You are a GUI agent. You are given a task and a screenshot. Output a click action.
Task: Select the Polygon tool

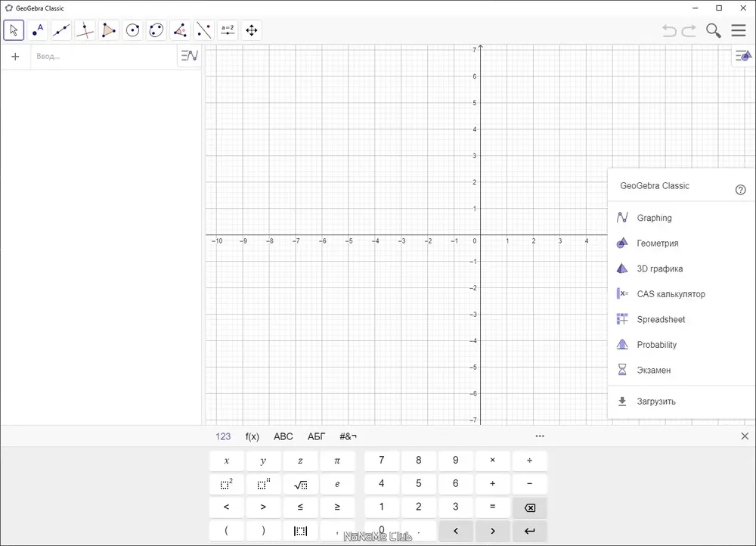point(108,30)
